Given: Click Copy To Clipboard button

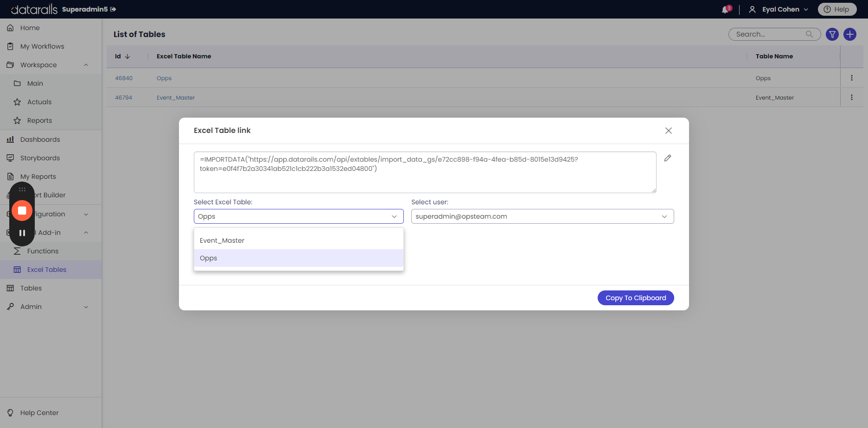Looking at the screenshot, I should coord(636,298).
